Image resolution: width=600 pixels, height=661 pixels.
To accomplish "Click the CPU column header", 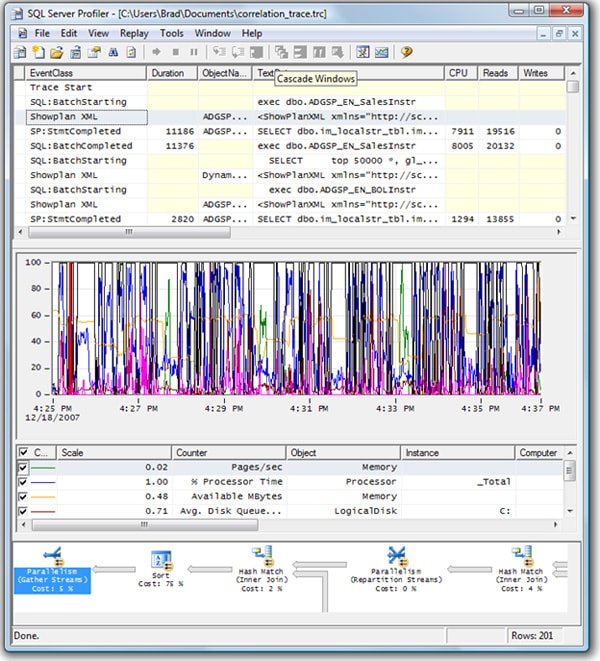I will point(461,73).
